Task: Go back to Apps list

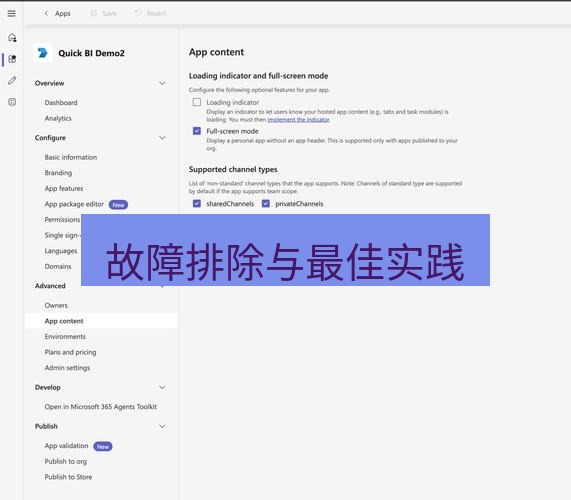Action: pos(63,13)
